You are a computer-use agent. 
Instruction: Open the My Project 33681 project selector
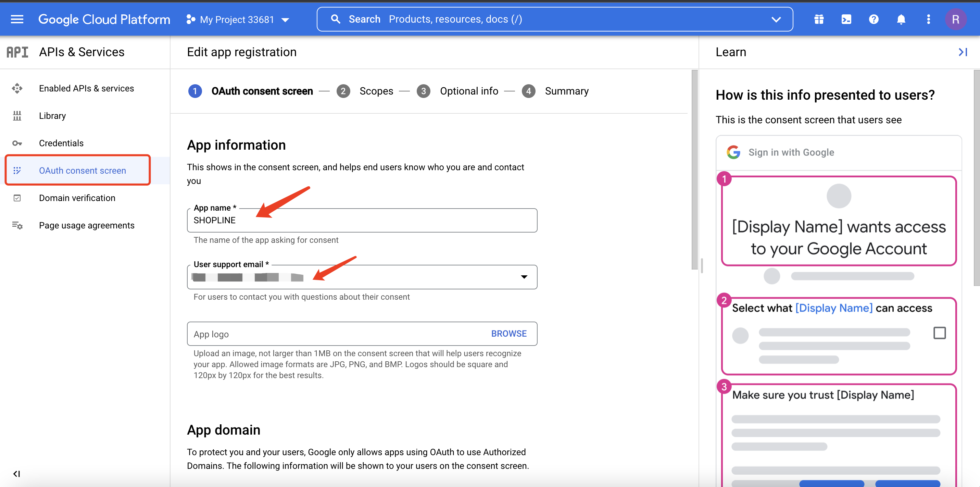tap(238, 20)
